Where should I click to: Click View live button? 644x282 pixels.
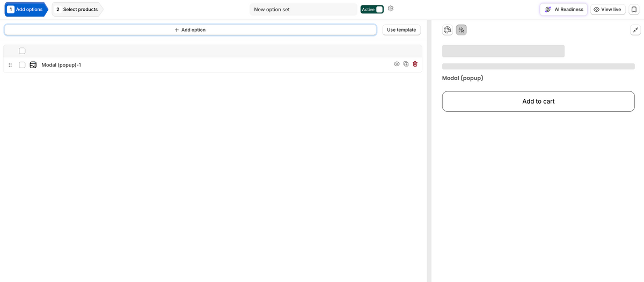tap(608, 9)
